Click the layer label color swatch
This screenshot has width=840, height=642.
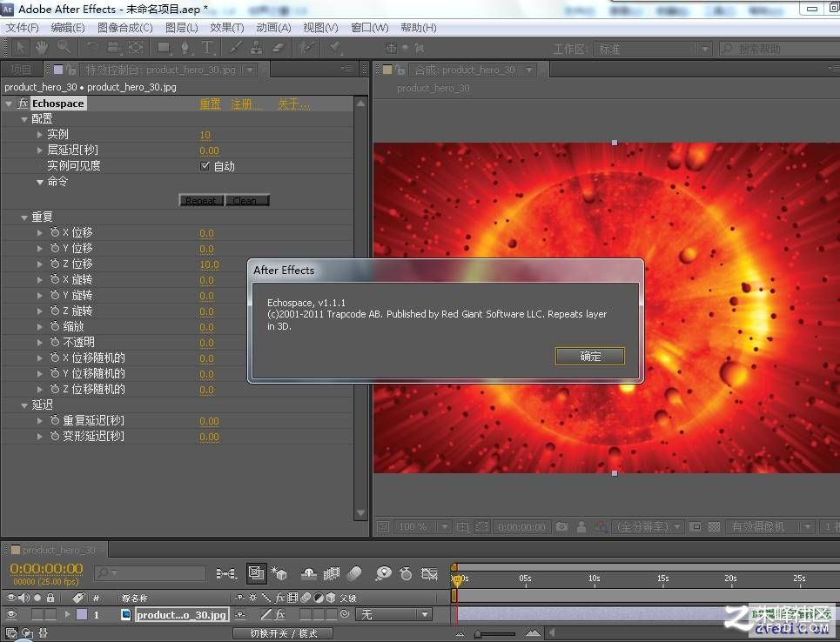coord(82,614)
